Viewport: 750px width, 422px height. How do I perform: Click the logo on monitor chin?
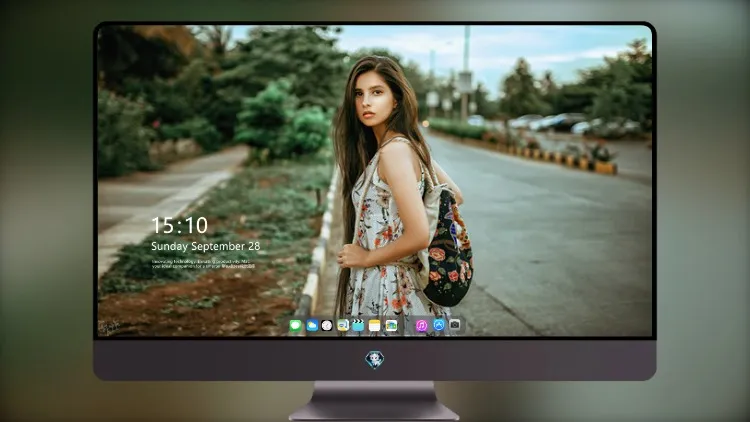click(x=375, y=359)
